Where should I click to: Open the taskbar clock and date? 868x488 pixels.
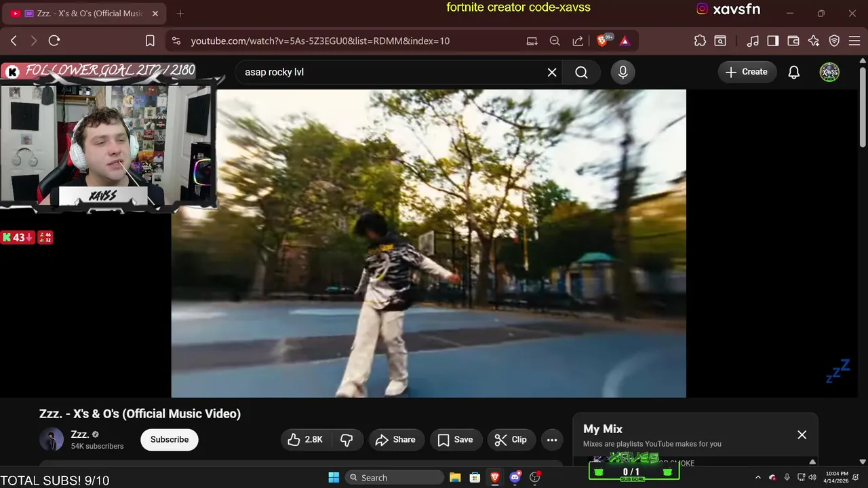click(837, 477)
